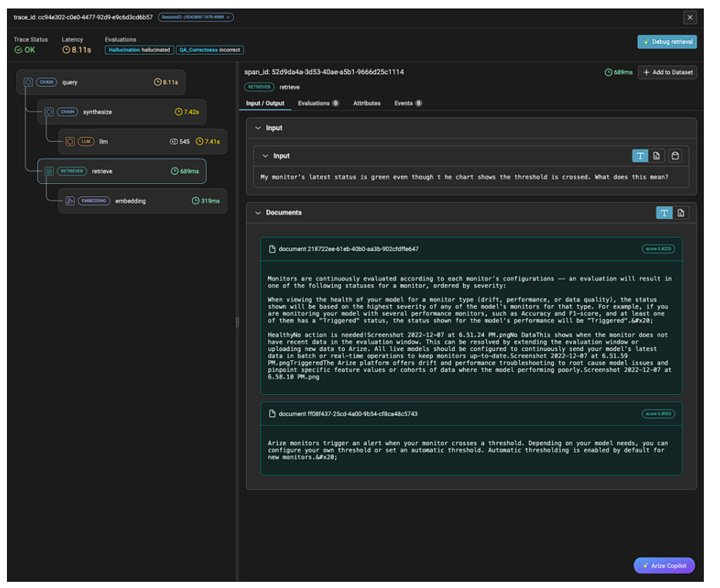Click the retriever icon in retrieve row
Image resolution: width=720 pixels, height=588 pixels.
tap(48, 171)
